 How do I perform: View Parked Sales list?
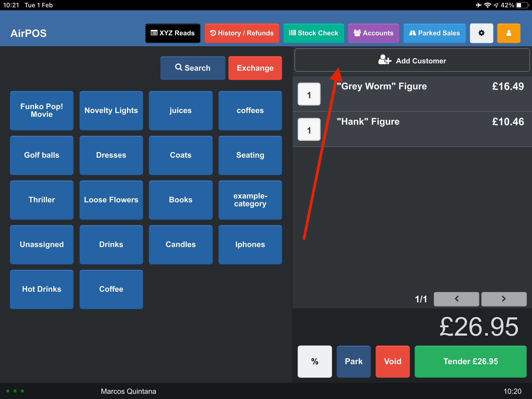(434, 33)
